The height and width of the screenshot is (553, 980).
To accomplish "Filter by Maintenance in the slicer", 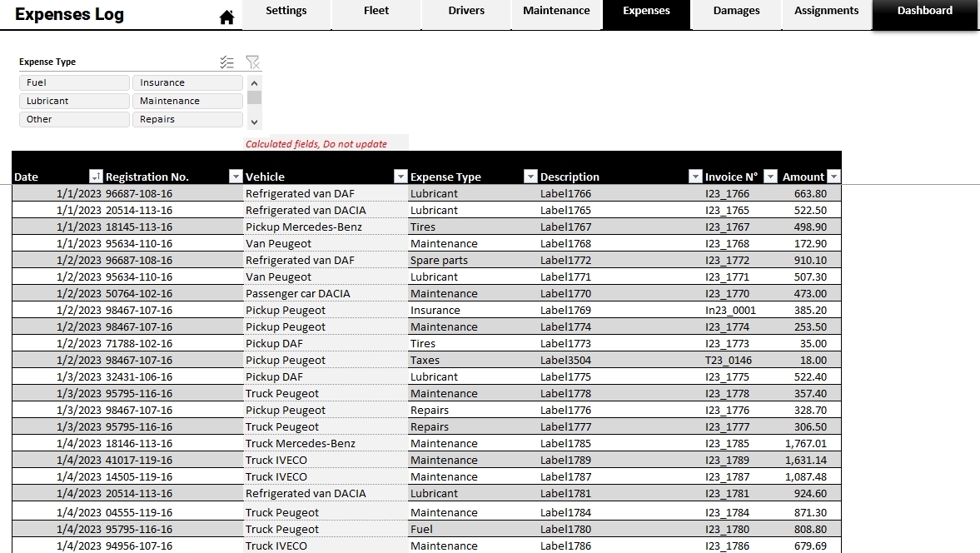I will [x=187, y=101].
